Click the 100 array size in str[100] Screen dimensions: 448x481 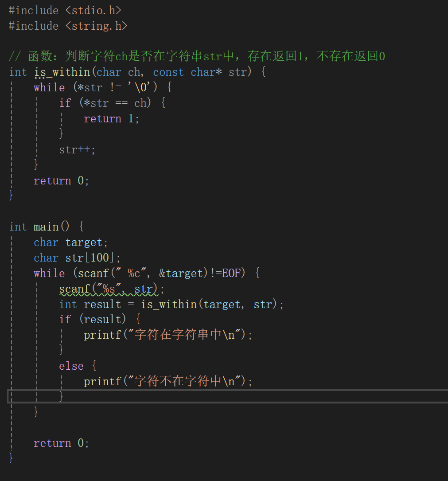tap(100, 258)
